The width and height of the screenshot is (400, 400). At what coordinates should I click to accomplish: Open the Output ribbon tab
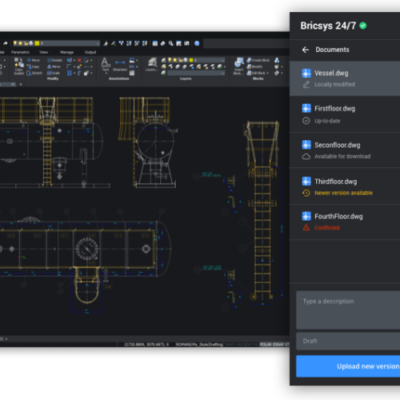[90, 52]
